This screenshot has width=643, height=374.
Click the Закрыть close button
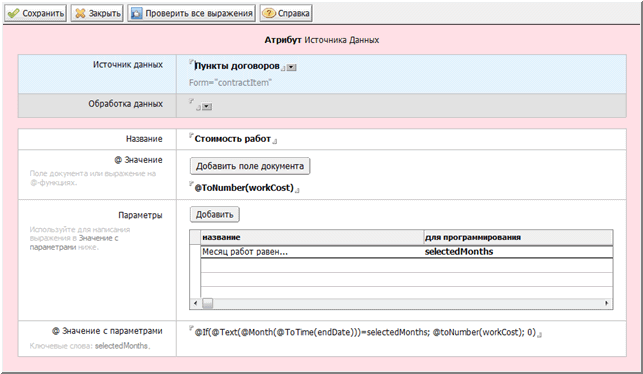coord(97,13)
